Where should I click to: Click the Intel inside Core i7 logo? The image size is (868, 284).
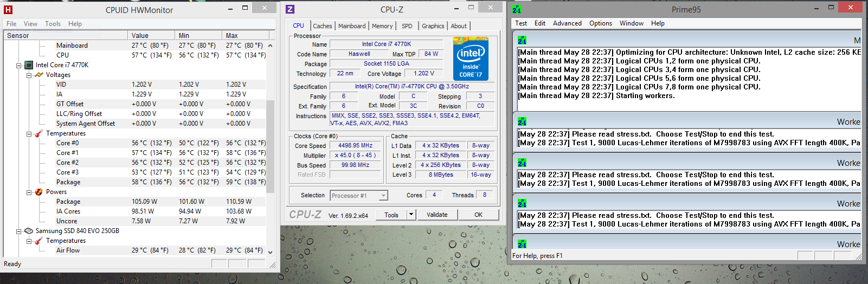point(471,59)
